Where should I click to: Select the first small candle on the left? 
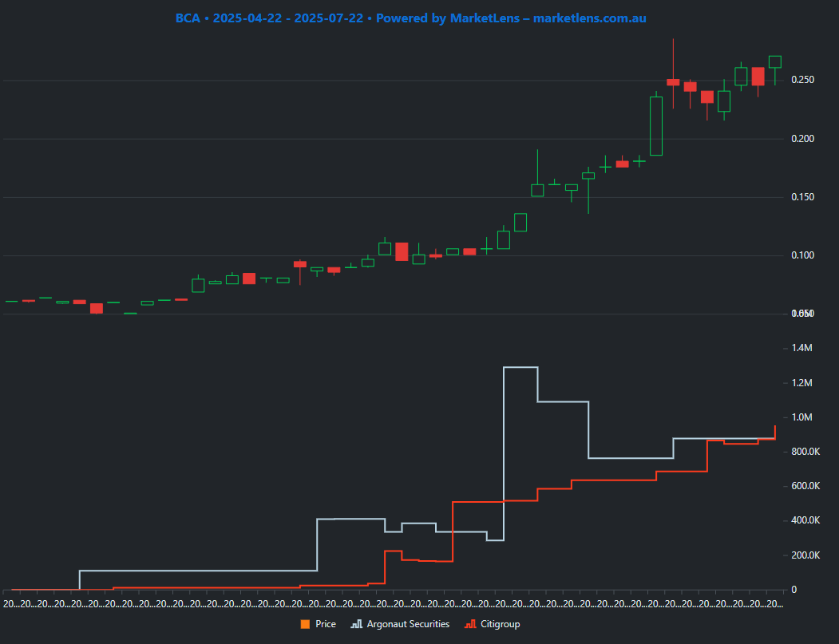[10, 301]
